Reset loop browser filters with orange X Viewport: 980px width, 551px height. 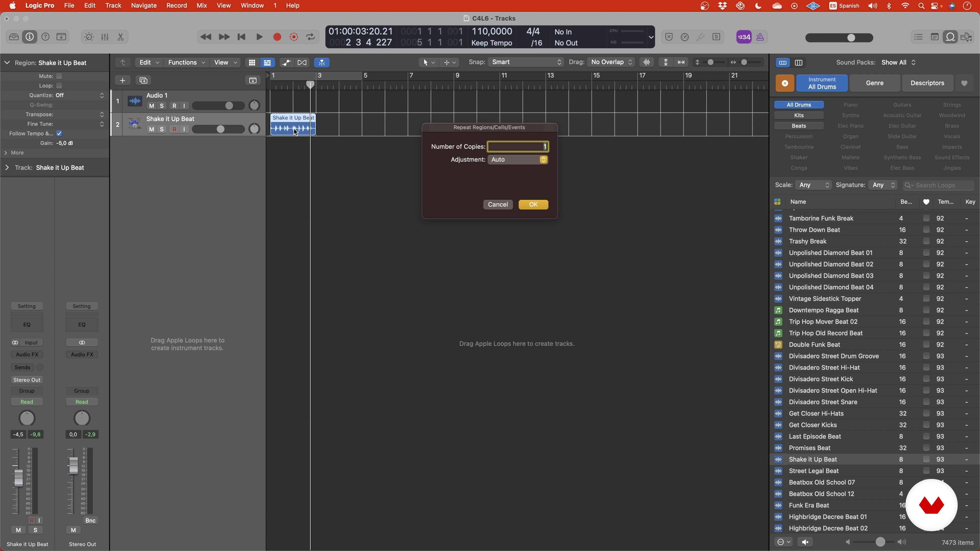pyautogui.click(x=785, y=83)
